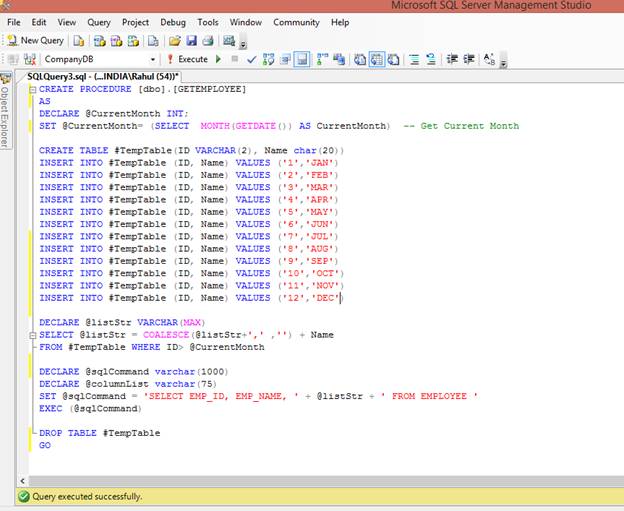This screenshot has width=624, height=511.
Task: Open the Tools menu
Action: [208, 22]
